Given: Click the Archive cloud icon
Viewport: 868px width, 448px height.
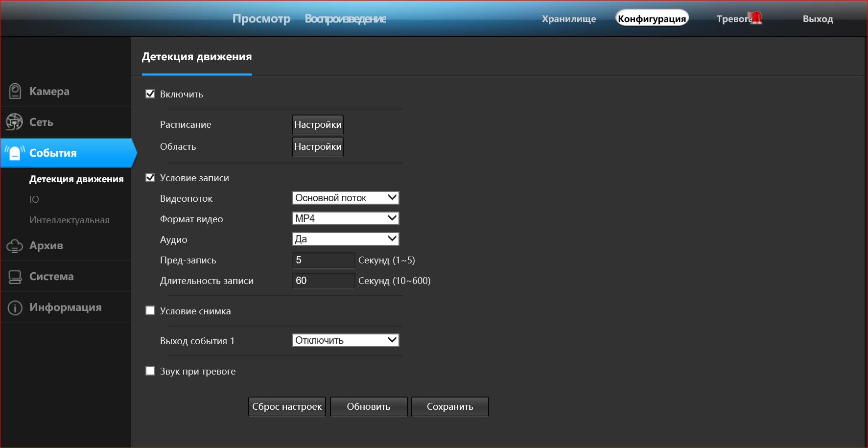Looking at the screenshot, I should (x=15, y=246).
